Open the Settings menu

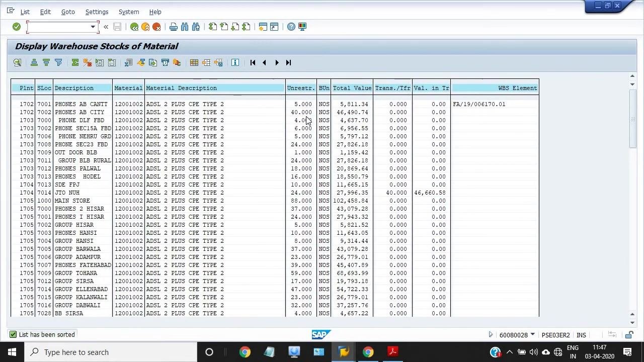[97, 12]
